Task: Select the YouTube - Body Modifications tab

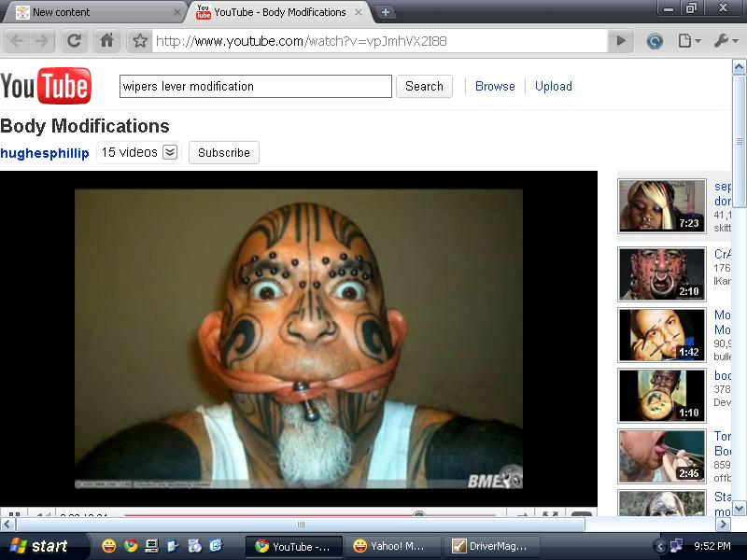Action: (278, 12)
